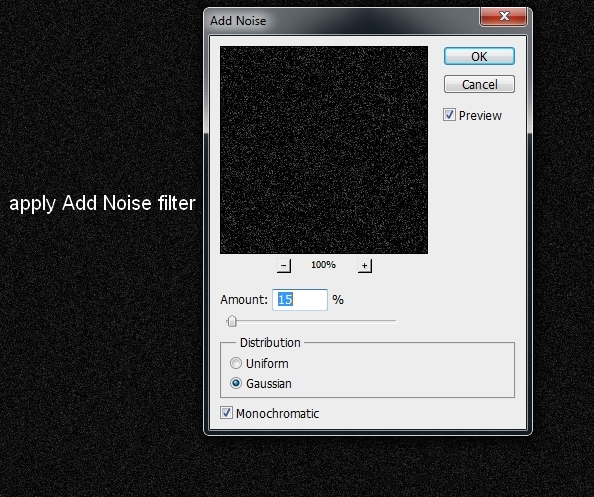Zoom in the preview with plus button
The height and width of the screenshot is (497, 594).
coord(364,266)
